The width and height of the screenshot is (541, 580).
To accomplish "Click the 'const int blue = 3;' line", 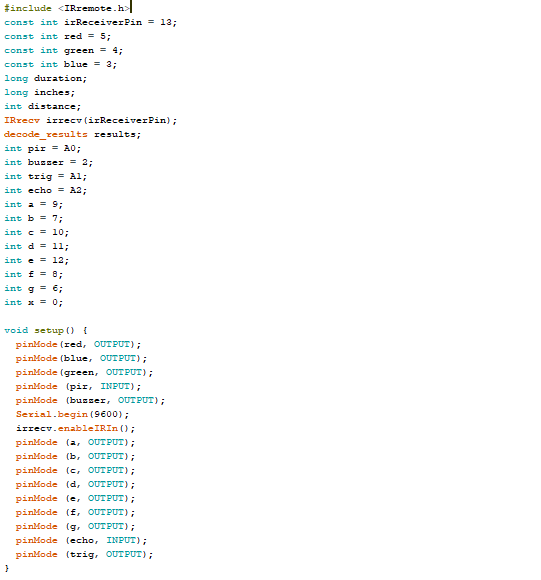I will click(60, 64).
